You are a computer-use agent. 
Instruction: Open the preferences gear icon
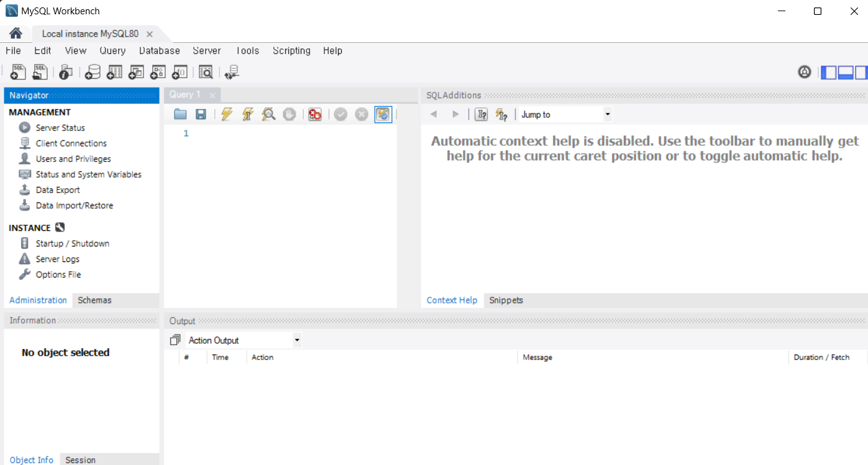point(805,73)
